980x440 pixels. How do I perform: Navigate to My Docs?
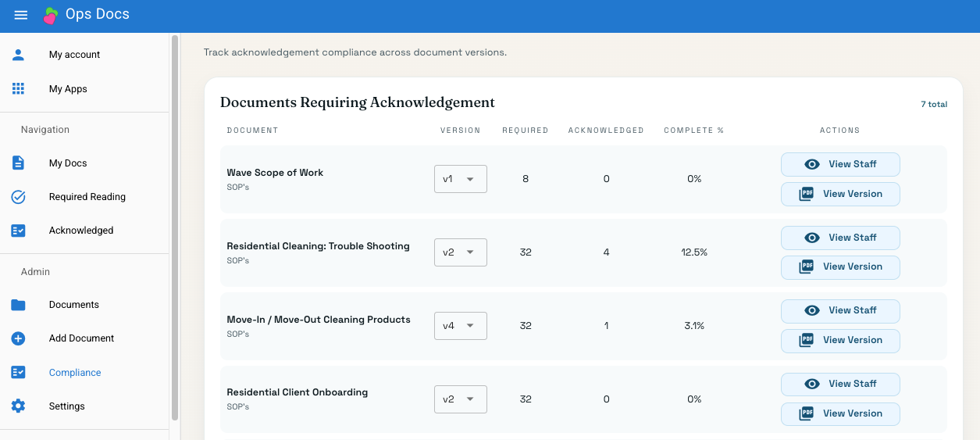pyautogui.click(x=84, y=163)
